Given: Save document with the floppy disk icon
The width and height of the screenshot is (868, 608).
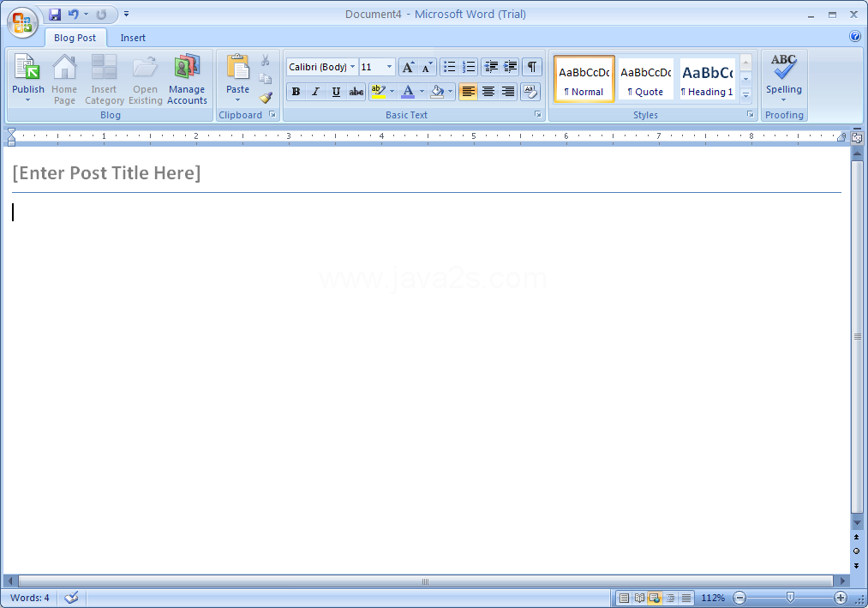Looking at the screenshot, I should [55, 15].
